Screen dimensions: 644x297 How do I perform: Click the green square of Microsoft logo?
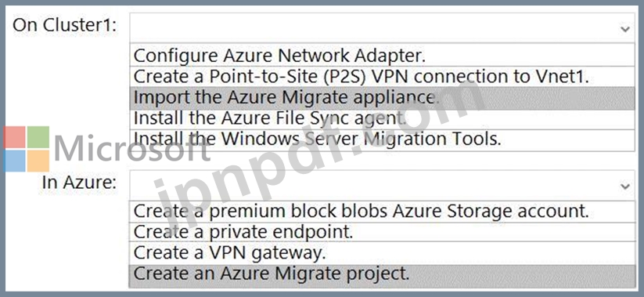pyautogui.click(x=38, y=137)
